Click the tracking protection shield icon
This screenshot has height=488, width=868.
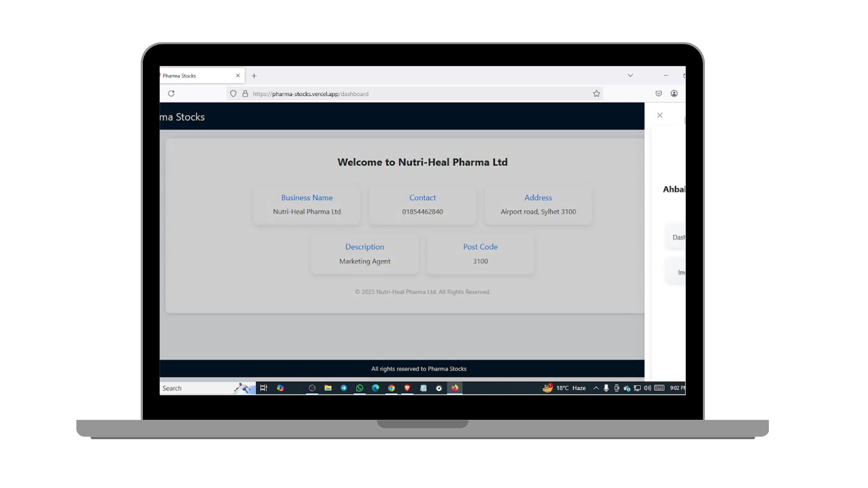233,94
